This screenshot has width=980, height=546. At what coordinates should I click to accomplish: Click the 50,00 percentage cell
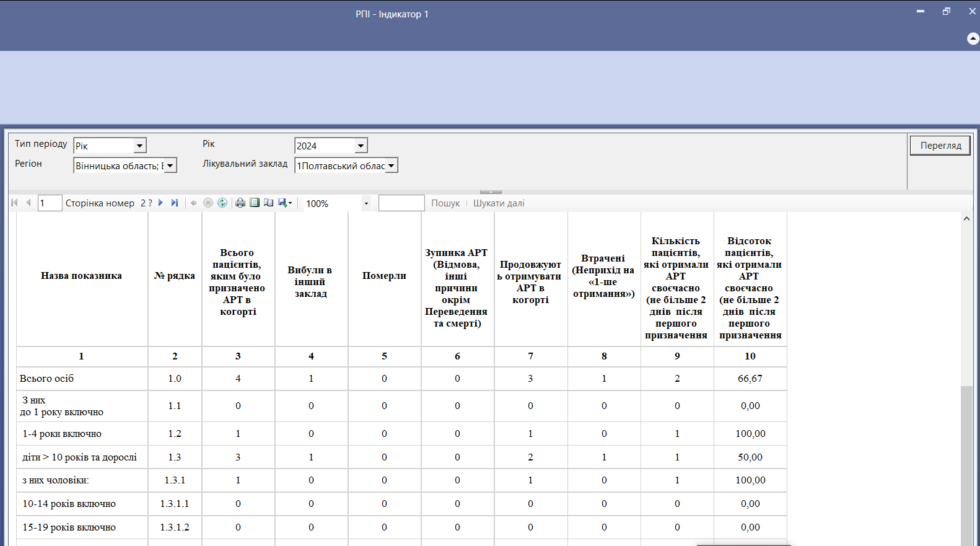click(x=750, y=457)
